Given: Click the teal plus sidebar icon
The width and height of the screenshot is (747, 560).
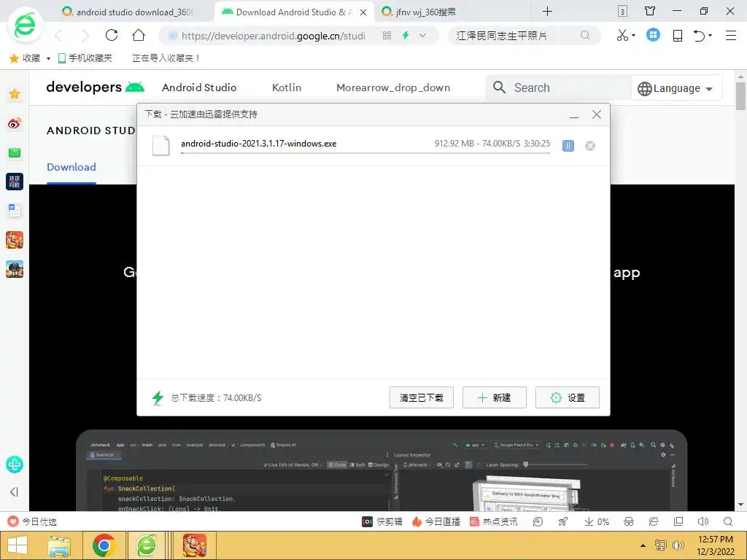Looking at the screenshot, I should [15, 464].
